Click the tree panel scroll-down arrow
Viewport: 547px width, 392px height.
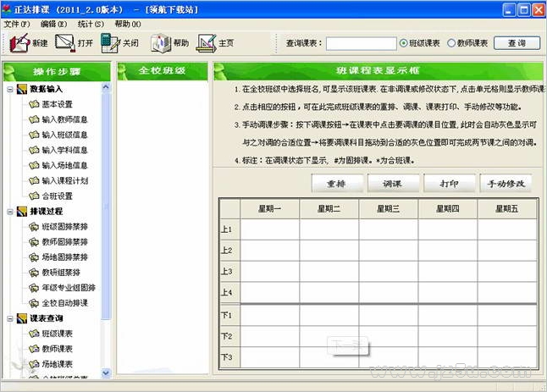(106, 373)
